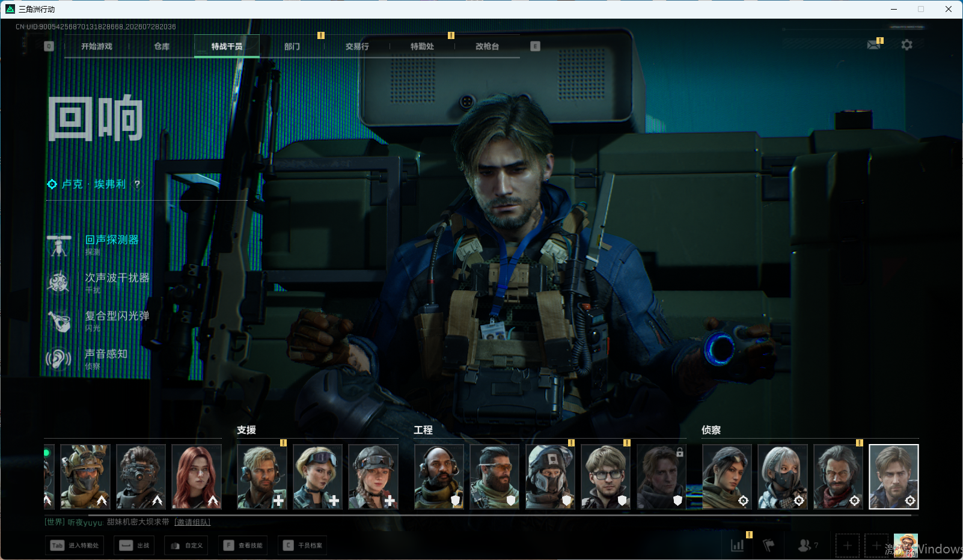This screenshot has height=560, width=963.
Task: Click the 回声探测器 skill name
Action: point(112,240)
